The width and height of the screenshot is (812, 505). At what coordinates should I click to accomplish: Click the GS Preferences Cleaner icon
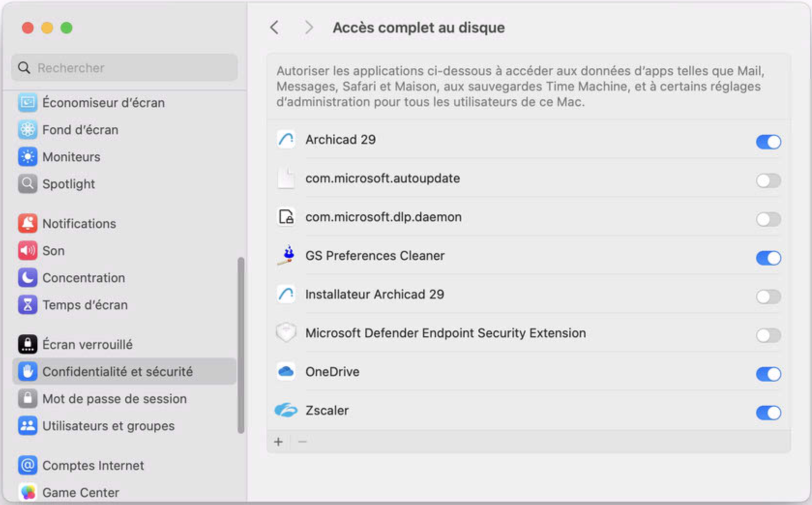point(287,255)
